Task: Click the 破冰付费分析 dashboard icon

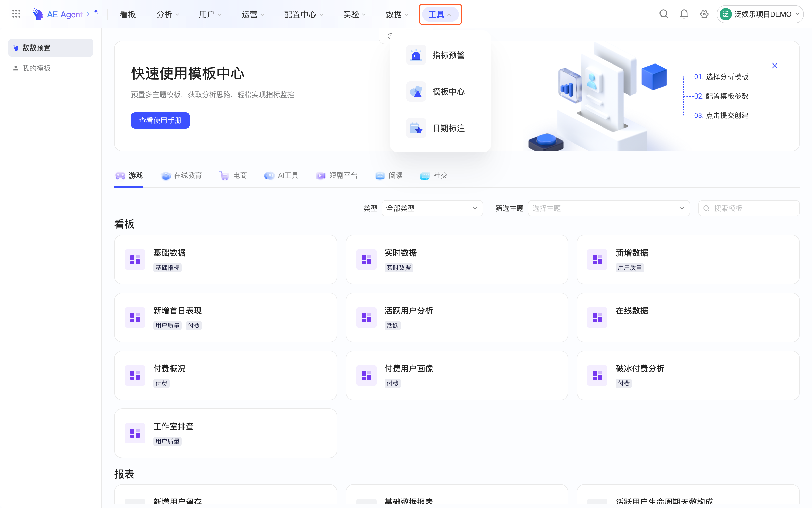Action: (x=597, y=375)
